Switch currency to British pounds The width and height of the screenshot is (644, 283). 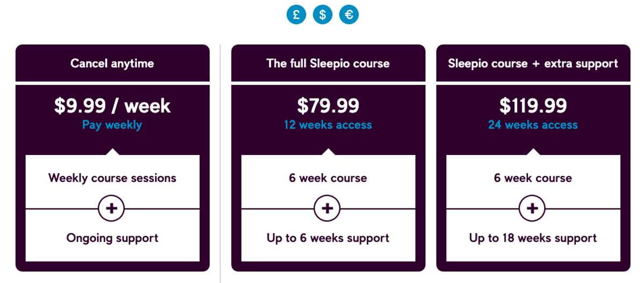[296, 14]
